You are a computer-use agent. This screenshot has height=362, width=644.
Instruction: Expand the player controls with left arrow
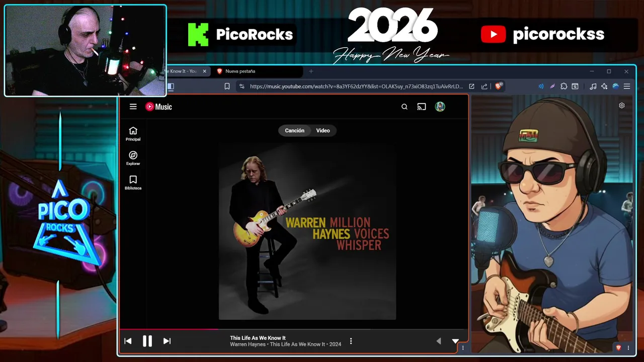coord(438,341)
